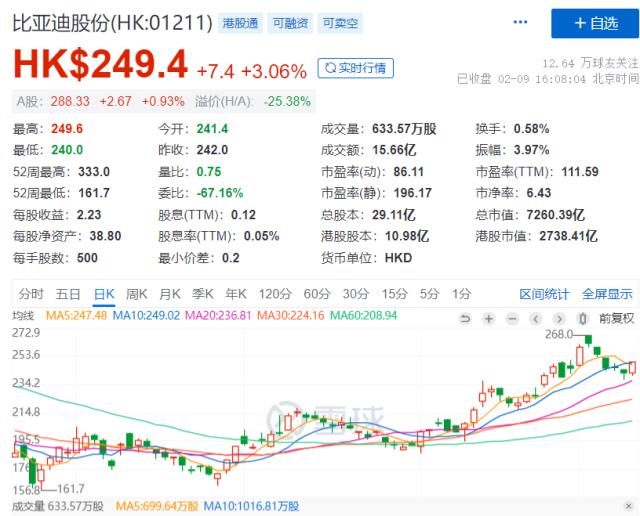Select the 日K chart tab
640x516 pixels.
[x=104, y=294]
